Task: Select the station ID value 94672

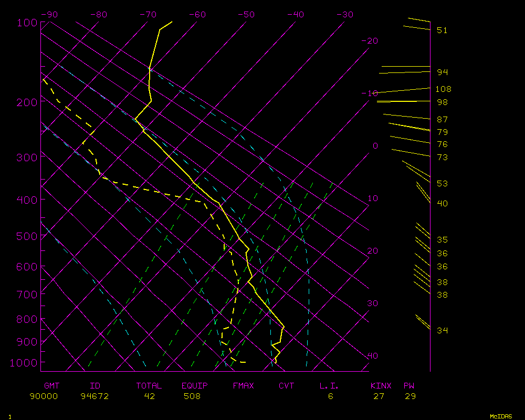Action: point(94,396)
